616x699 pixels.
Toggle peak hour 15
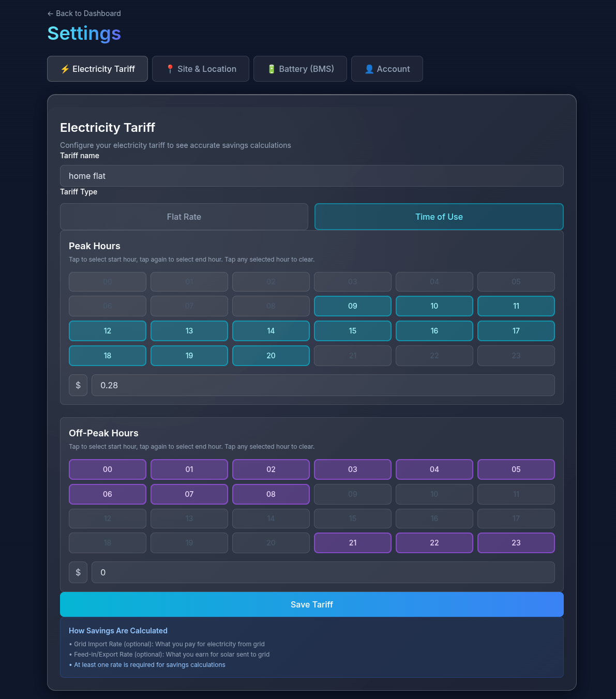[x=352, y=331]
